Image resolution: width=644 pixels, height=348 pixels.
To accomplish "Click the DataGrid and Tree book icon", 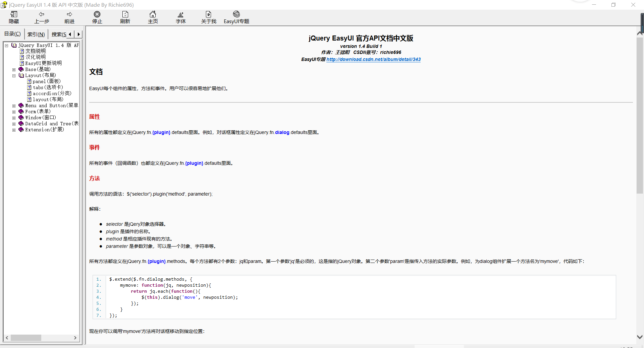I will coord(21,124).
